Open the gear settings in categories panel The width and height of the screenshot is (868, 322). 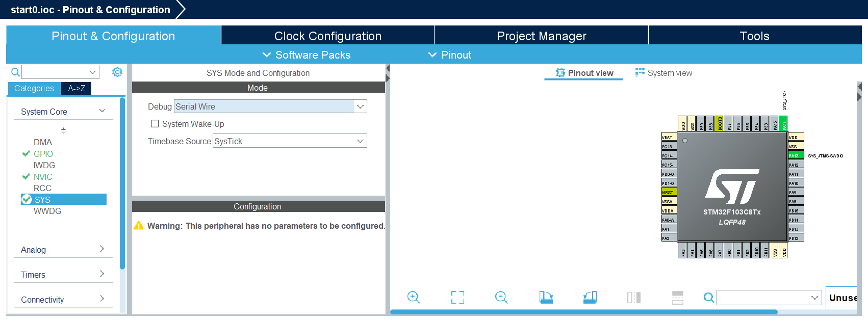pos(117,72)
